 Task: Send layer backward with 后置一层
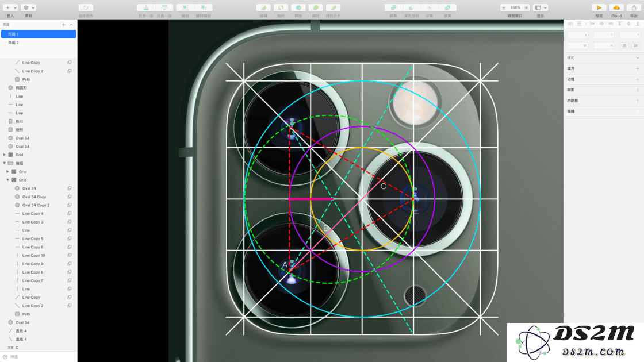point(164,8)
